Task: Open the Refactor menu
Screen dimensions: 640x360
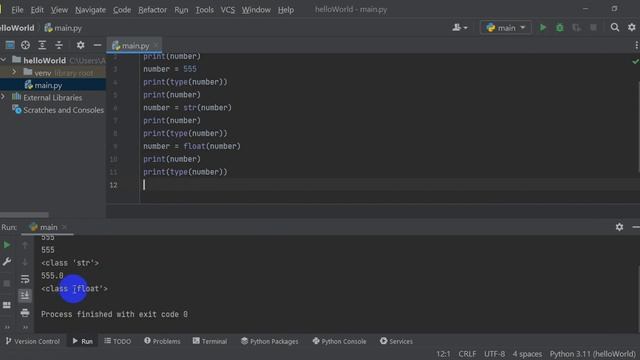Action: tap(152, 9)
